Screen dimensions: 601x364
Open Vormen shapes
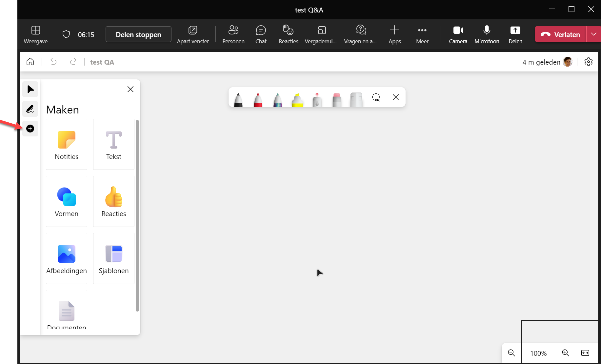pyautogui.click(x=67, y=201)
